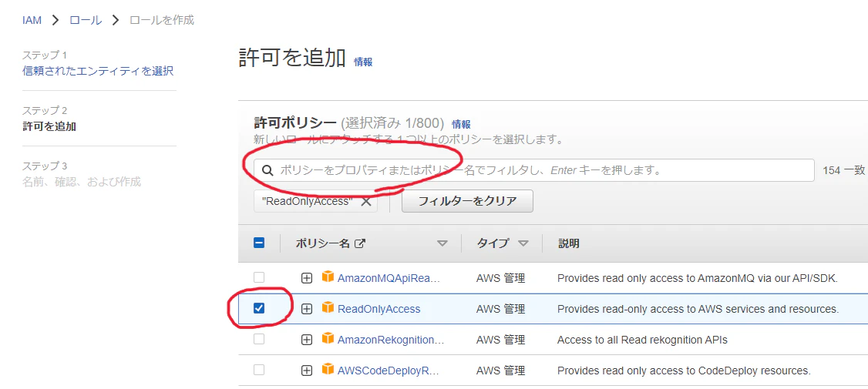Check the AmazonRekognition… policy checkbox
The height and width of the screenshot is (389, 868).
click(x=258, y=339)
